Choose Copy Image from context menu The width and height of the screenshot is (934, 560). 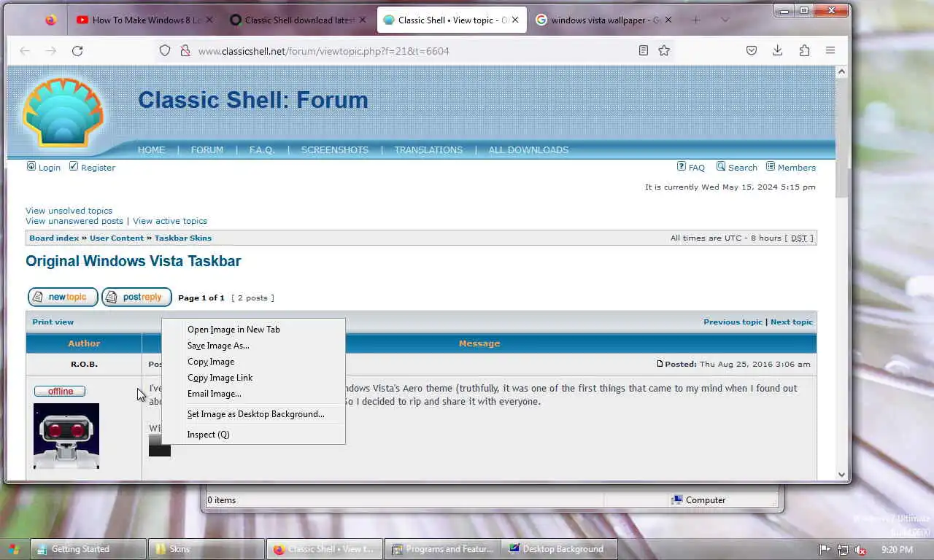click(x=253, y=362)
